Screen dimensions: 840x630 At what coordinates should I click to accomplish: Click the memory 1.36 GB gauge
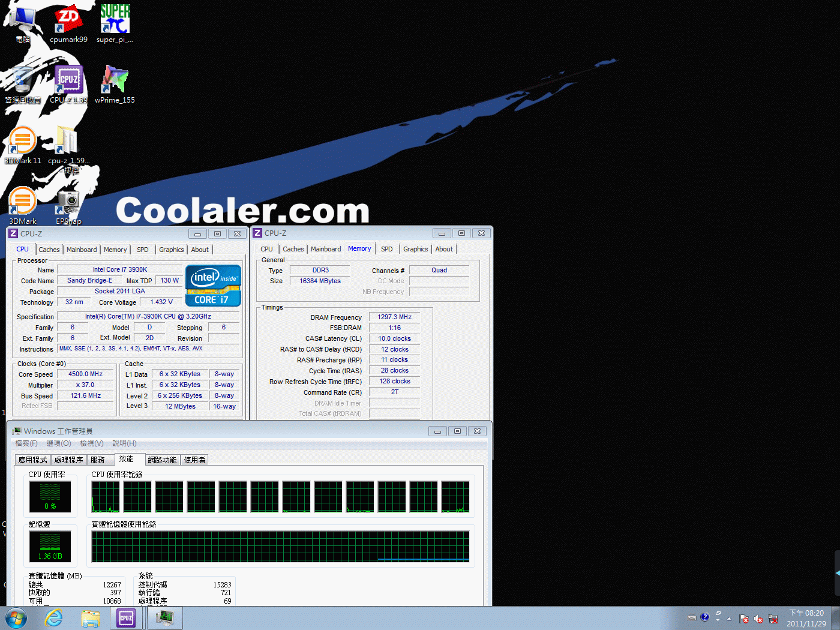pyautogui.click(x=50, y=547)
